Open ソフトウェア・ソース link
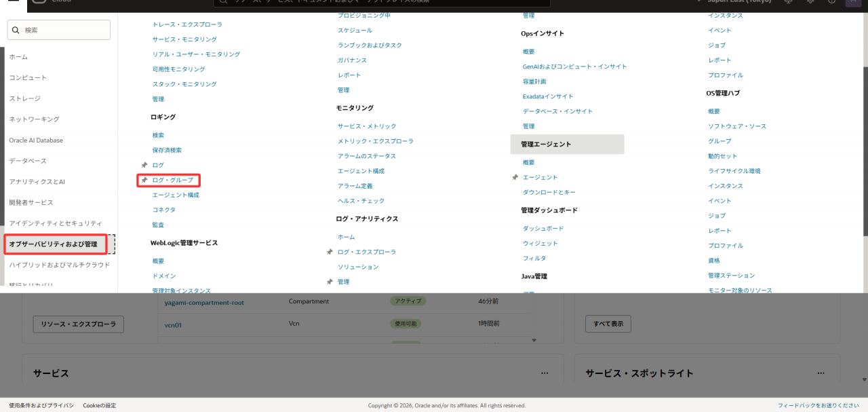 (737, 126)
